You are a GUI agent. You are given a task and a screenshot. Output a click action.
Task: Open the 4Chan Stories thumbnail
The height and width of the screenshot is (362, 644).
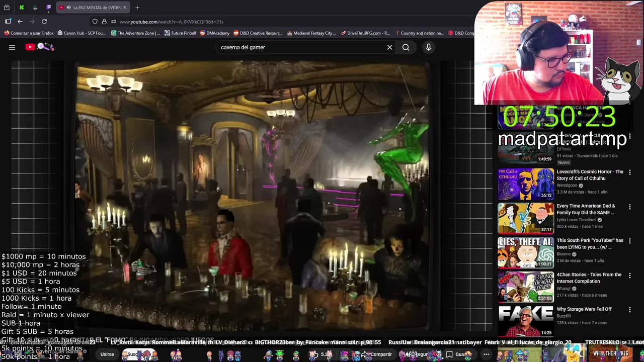(x=526, y=287)
